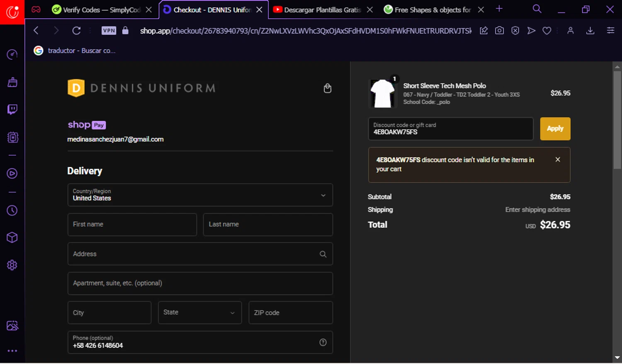Open the Player sidebar icon

point(12,174)
